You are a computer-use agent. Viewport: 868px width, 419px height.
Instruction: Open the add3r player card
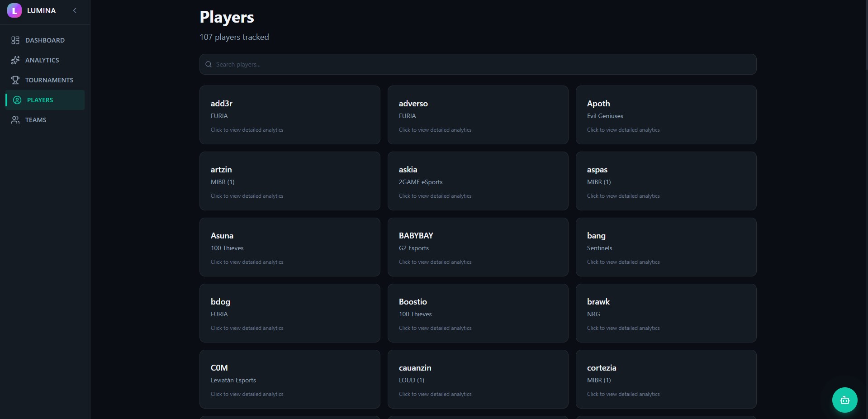290,115
